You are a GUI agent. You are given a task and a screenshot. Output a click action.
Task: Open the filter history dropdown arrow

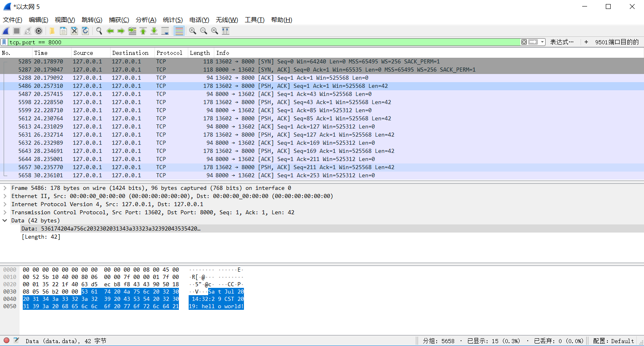pos(542,42)
